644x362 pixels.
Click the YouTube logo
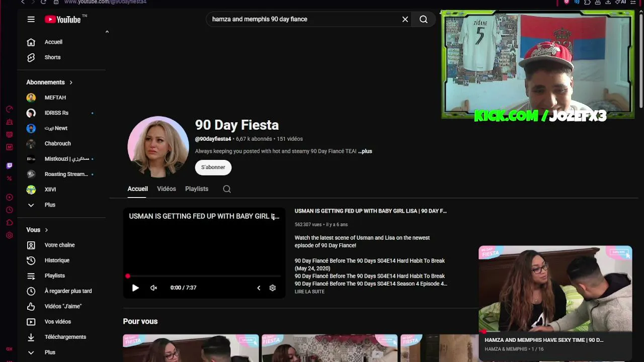pyautogui.click(x=63, y=19)
